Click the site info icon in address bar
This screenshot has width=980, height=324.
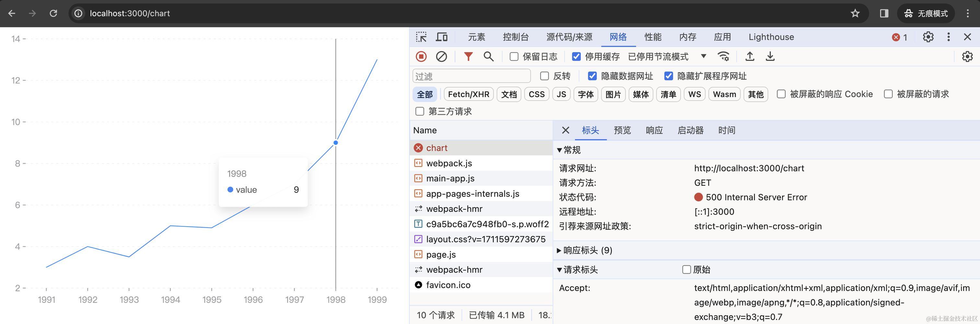pos(78,14)
